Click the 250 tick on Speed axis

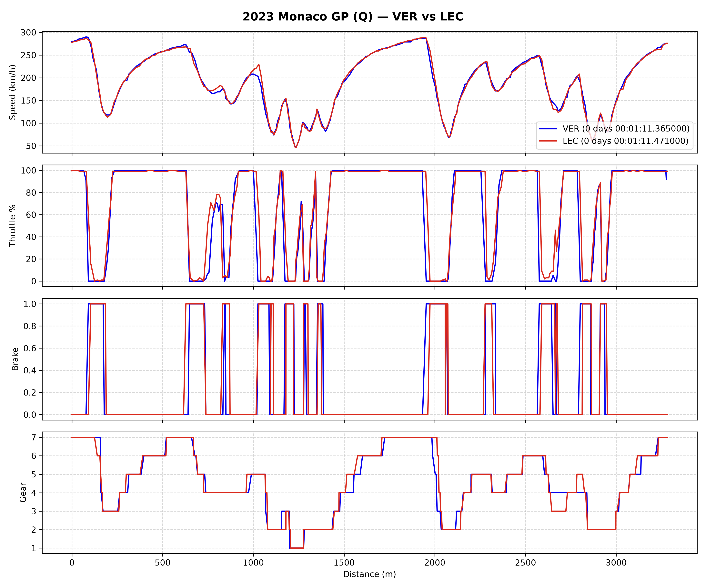pos(29,55)
